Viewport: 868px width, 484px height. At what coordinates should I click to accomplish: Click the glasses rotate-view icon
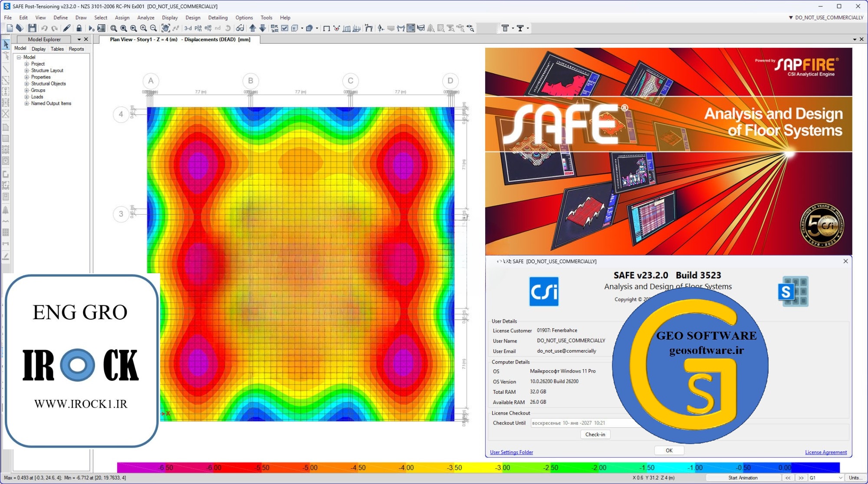(240, 28)
